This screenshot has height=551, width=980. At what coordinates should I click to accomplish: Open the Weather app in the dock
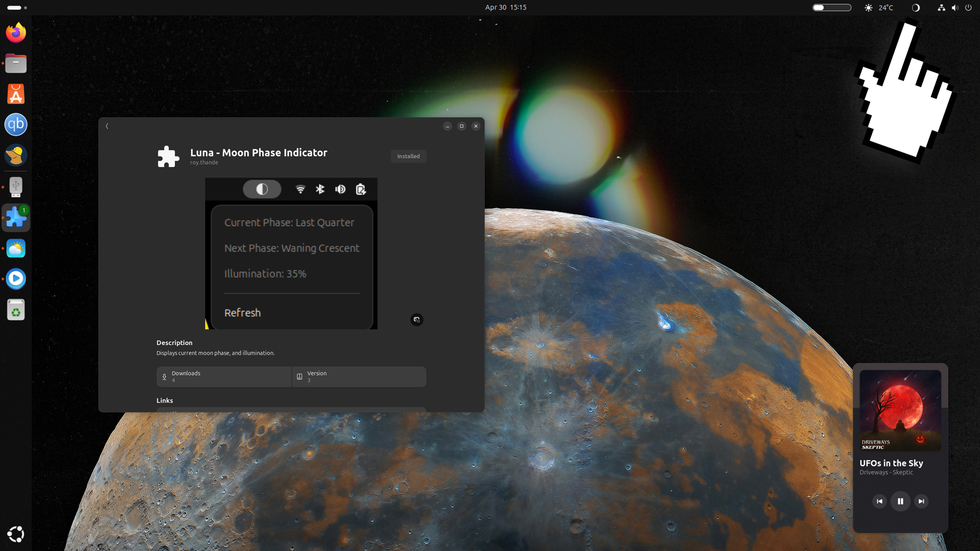pyautogui.click(x=16, y=248)
